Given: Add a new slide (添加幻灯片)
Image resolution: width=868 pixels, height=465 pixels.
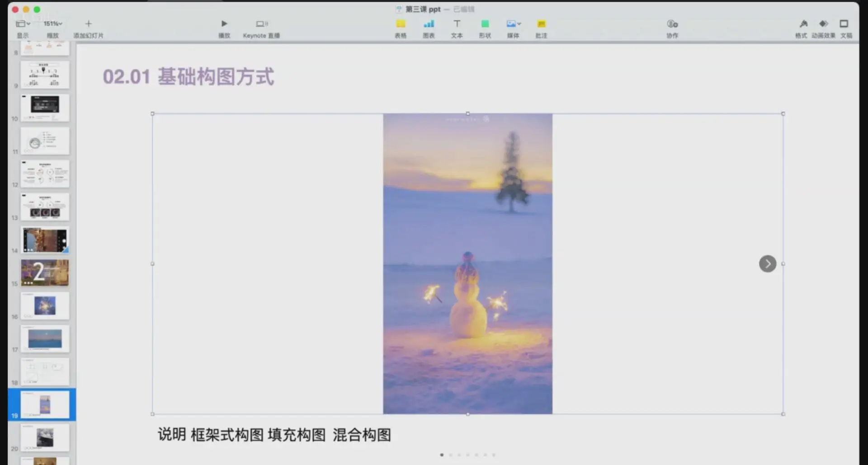Looking at the screenshot, I should [89, 23].
